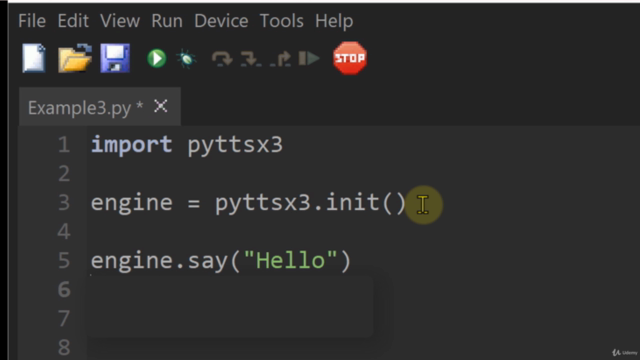Save the script with the floppy disk icon

click(115, 58)
